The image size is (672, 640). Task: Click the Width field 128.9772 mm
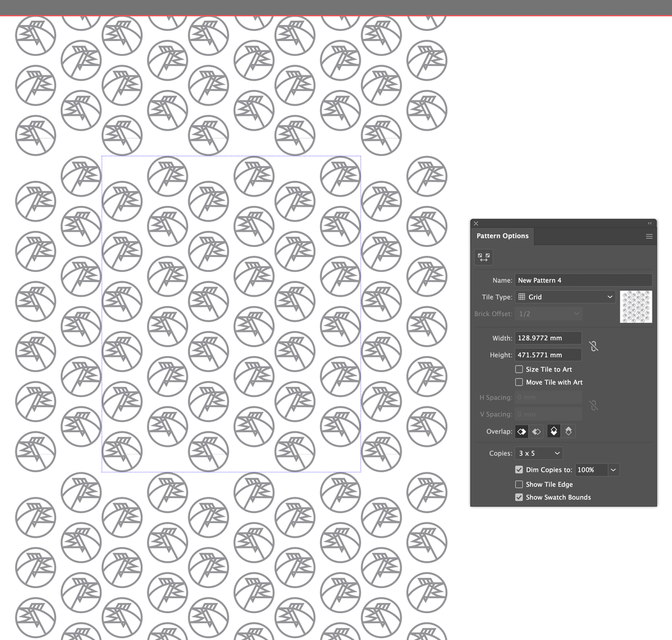coord(548,338)
